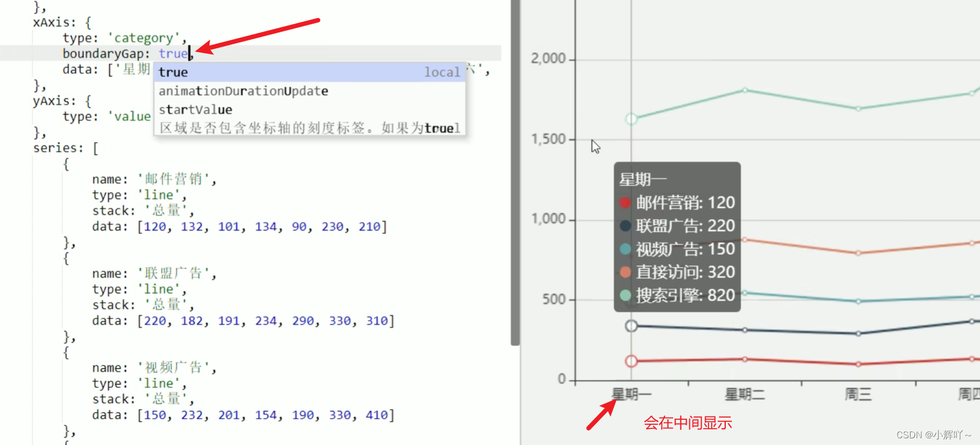980x445 pixels.
Task: Click the 'local' tag in autocomplete popup
Action: click(442, 72)
